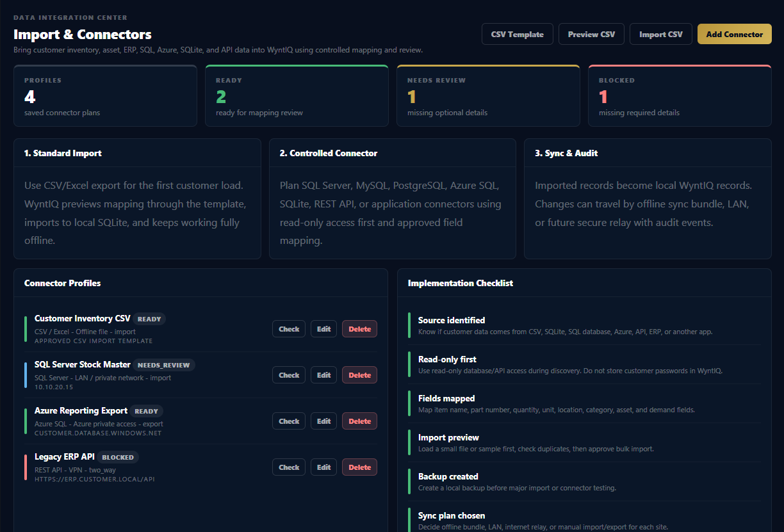Click 'APPROVED CSV IMPORT TEMPLATE' text
Screen dimensions: 784x532
click(94, 341)
